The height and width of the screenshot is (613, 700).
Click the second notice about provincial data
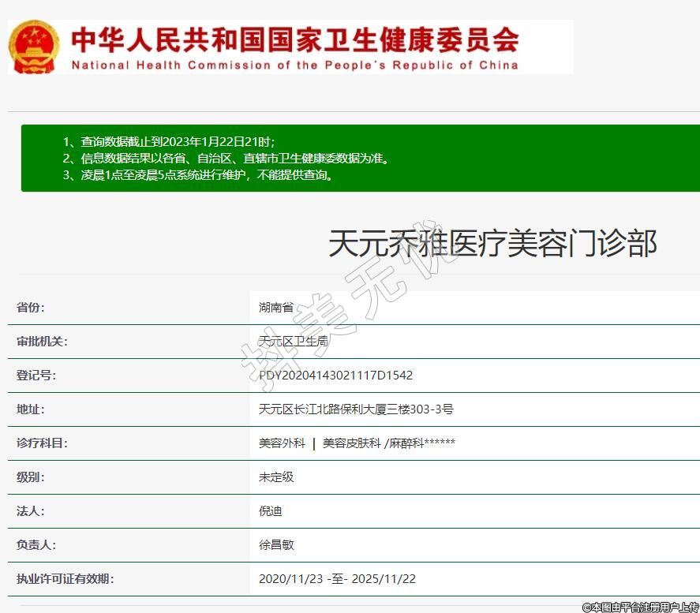click(226, 159)
